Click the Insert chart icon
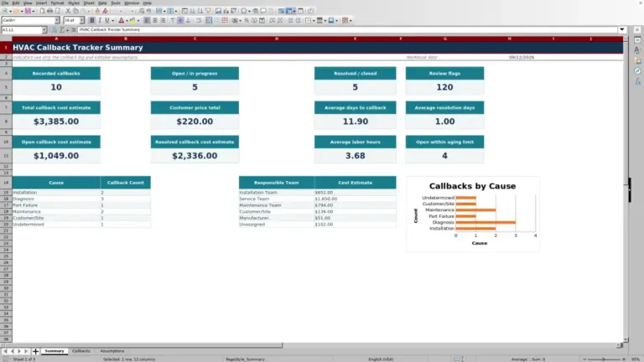Screen dimensions: 644x362 point(226,11)
